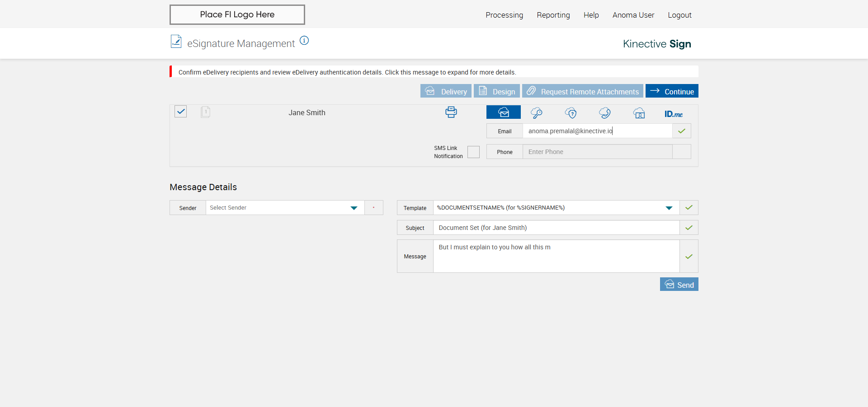Click the printer icon for Jane Smith
Viewport: 868px width, 407px height.
451,112
